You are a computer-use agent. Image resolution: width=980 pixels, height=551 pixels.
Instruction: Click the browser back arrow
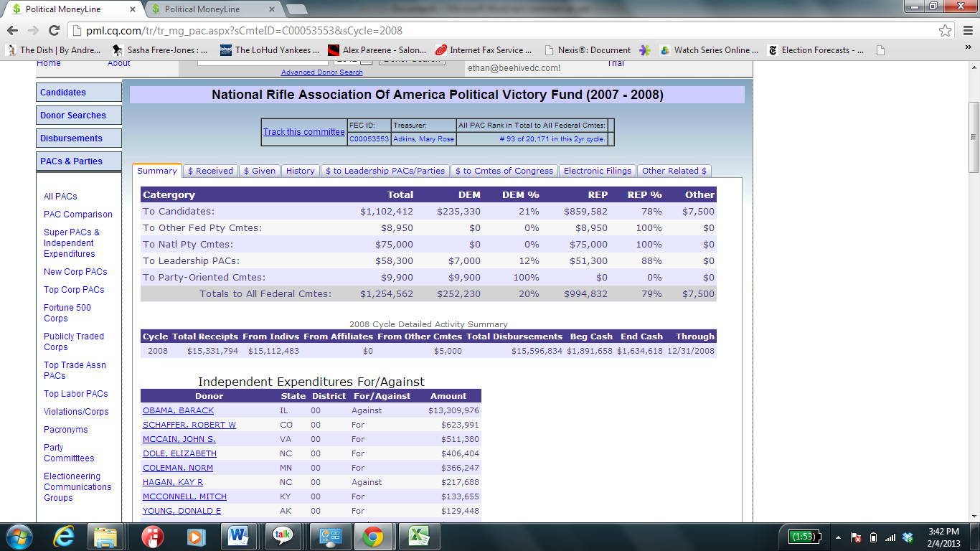[x=12, y=30]
